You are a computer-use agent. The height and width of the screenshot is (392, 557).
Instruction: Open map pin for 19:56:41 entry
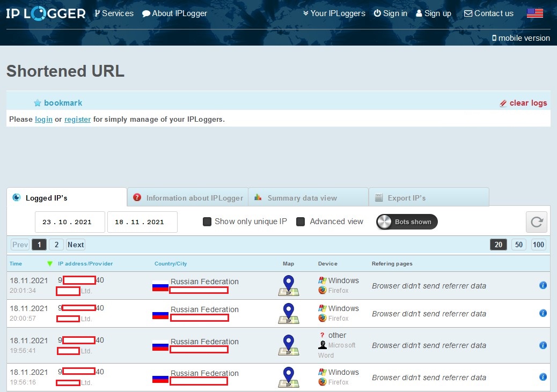tap(289, 345)
